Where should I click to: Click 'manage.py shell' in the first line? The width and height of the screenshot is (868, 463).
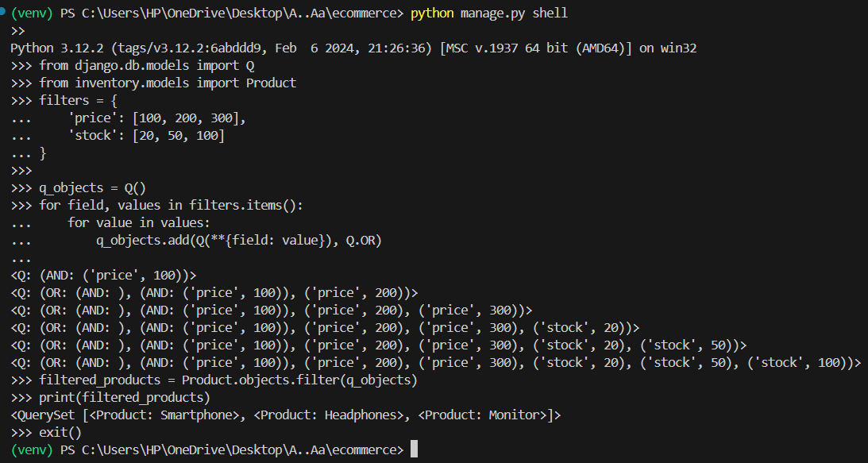point(515,14)
